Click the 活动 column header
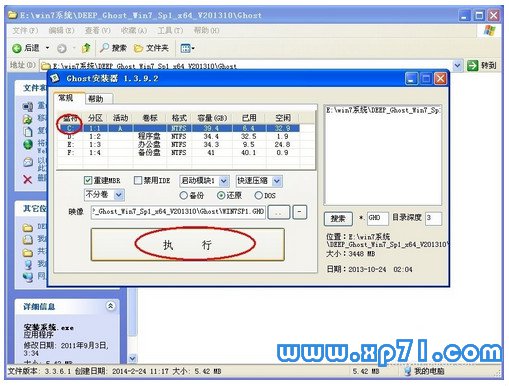This screenshot has height=386, width=509. click(x=120, y=118)
